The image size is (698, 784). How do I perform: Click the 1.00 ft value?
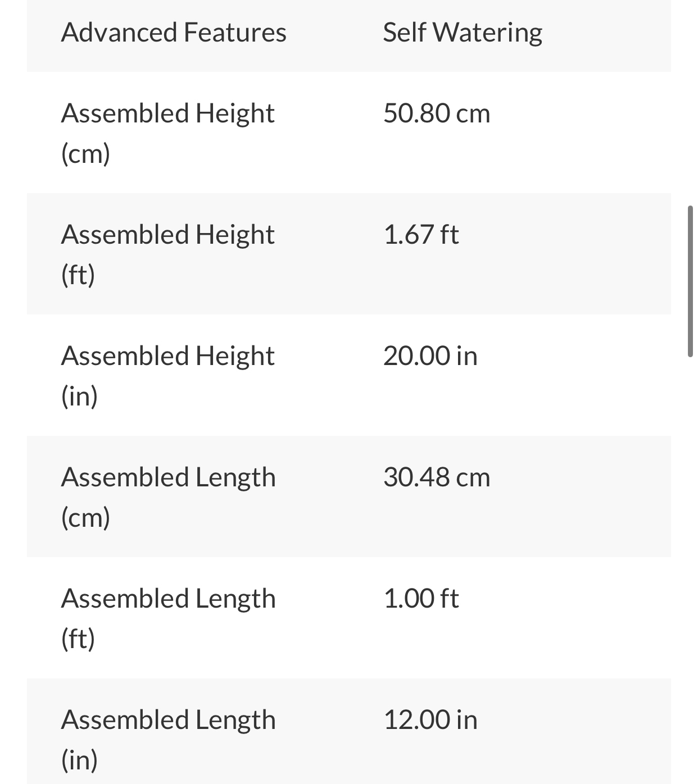point(421,599)
